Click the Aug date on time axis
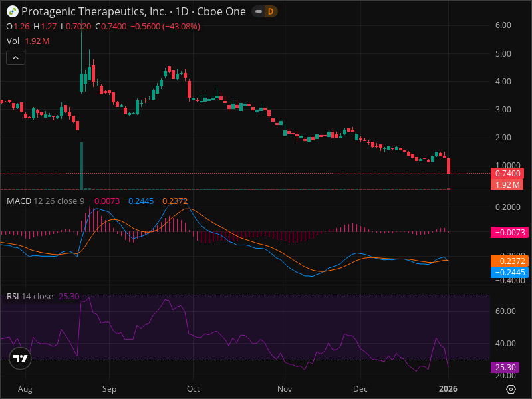532x399 pixels. 25,389
